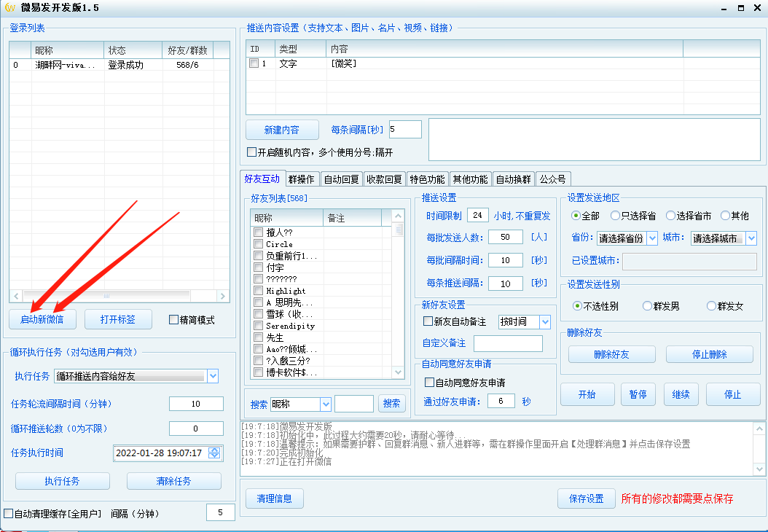Click the 清除任务 button
768x532 pixels.
click(174, 481)
